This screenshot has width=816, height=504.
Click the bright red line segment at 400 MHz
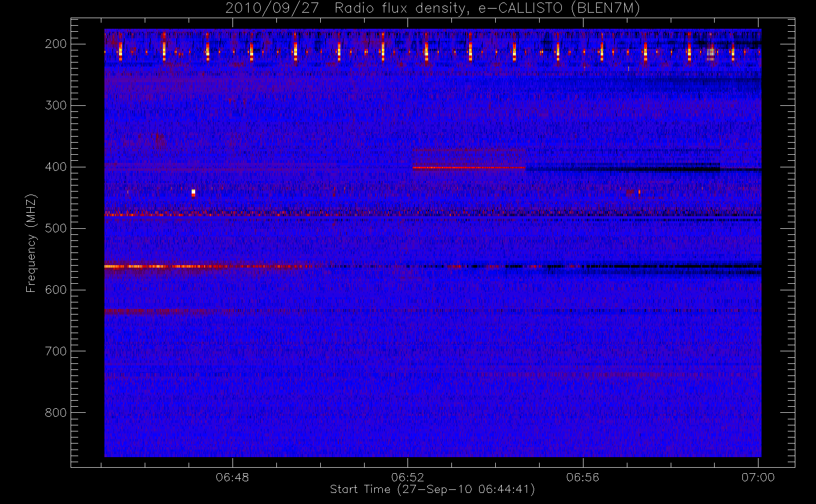click(469, 167)
